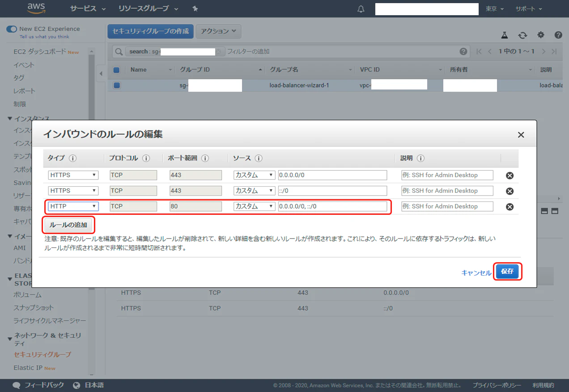Refresh the security groups list
This screenshot has width=569, height=392.
click(522, 35)
